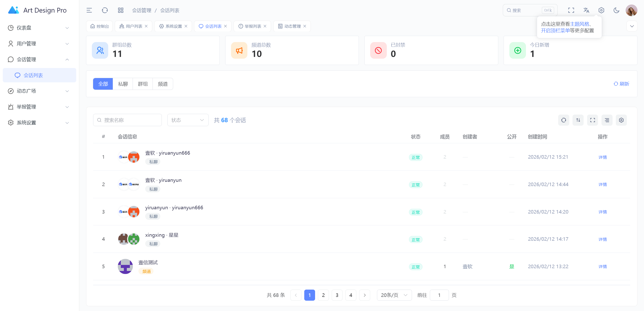Open the quick-access grid icon in the header
This screenshot has height=311, width=644.
121,10
